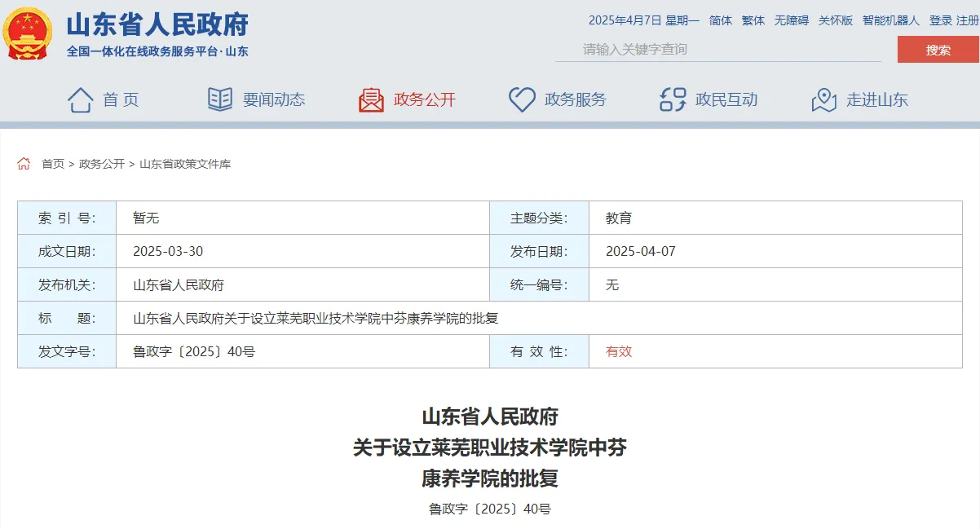The image size is (980, 529).
Task: Click the 山东省政策文件库 breadcrumb link
Action: click(x=185, y=164)
